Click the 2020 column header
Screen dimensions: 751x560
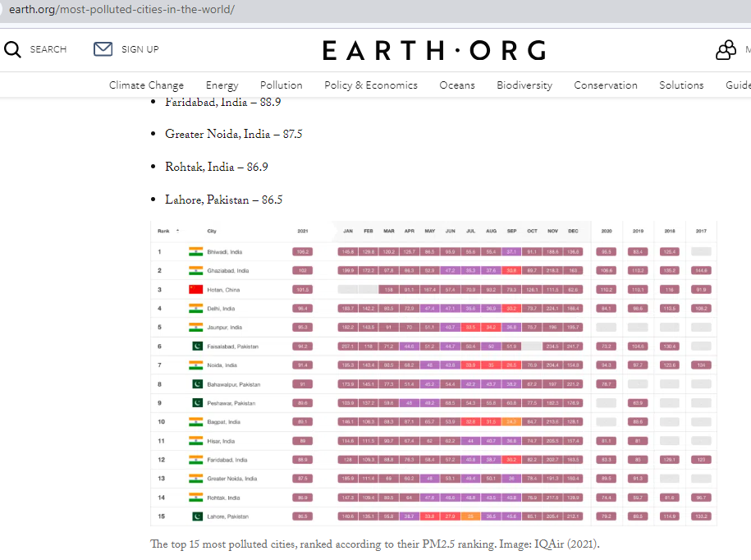[x=607, y=231]
